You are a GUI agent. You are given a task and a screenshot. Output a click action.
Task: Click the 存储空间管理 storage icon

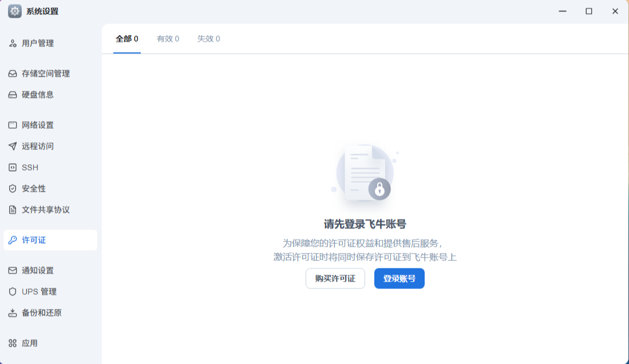click(13, 73)
